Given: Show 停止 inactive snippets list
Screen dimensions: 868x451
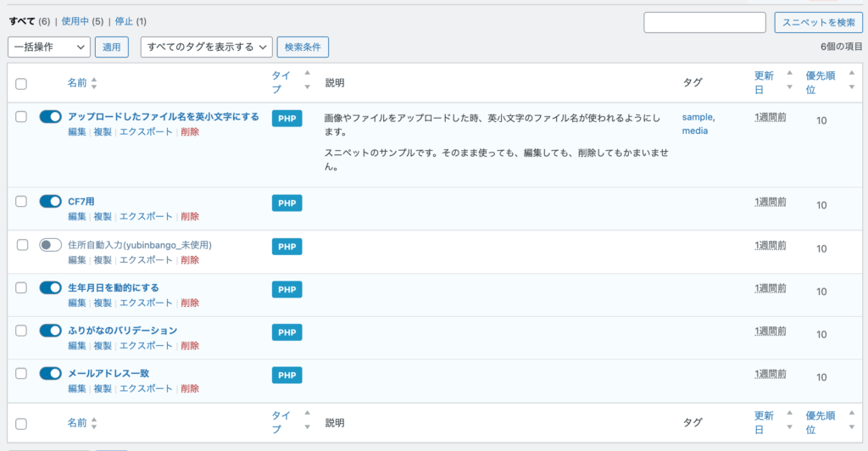Looking at the screenshot, I should [x=124, y=20].
